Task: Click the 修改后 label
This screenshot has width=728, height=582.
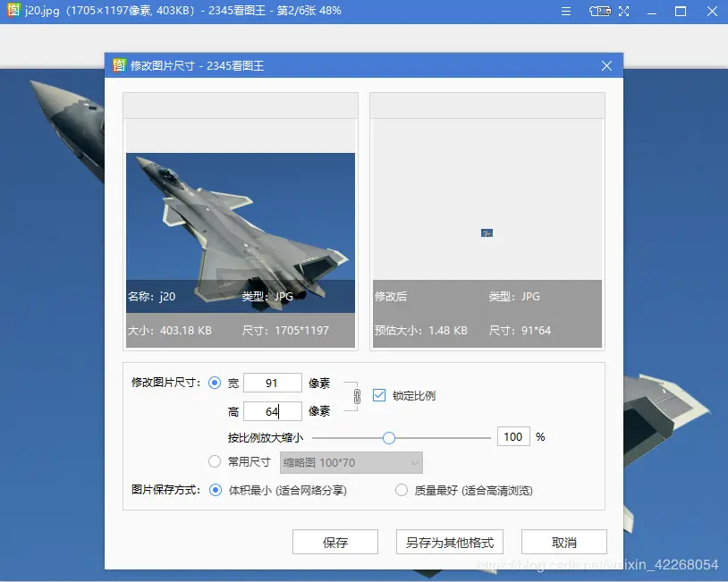Action: pyautogui.click(x=391, y=296)
